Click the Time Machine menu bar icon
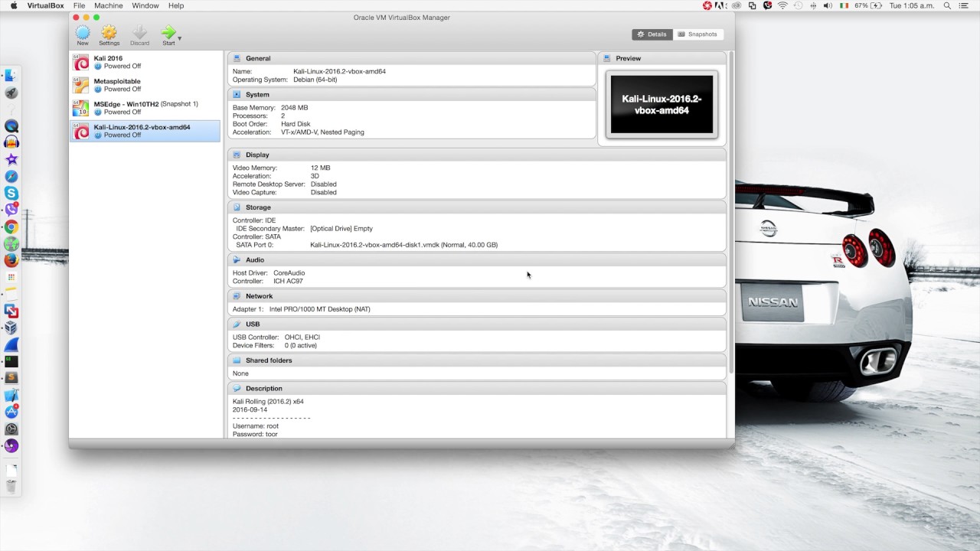 (x=798, y=5)
